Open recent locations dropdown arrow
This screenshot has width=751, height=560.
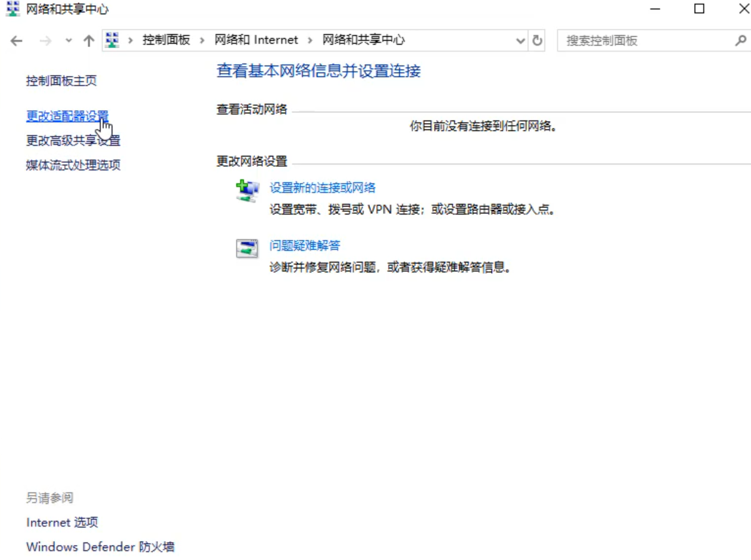(69, 41)
